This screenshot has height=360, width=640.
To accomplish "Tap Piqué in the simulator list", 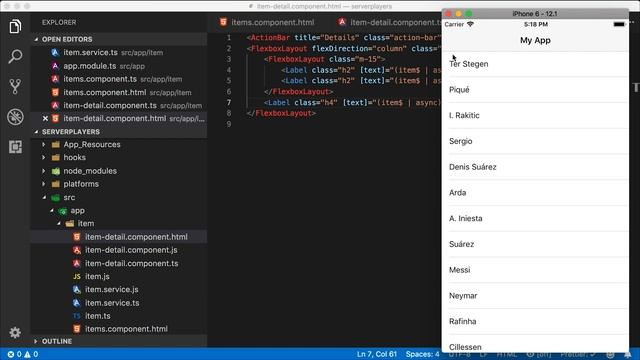I will point(535,90).
